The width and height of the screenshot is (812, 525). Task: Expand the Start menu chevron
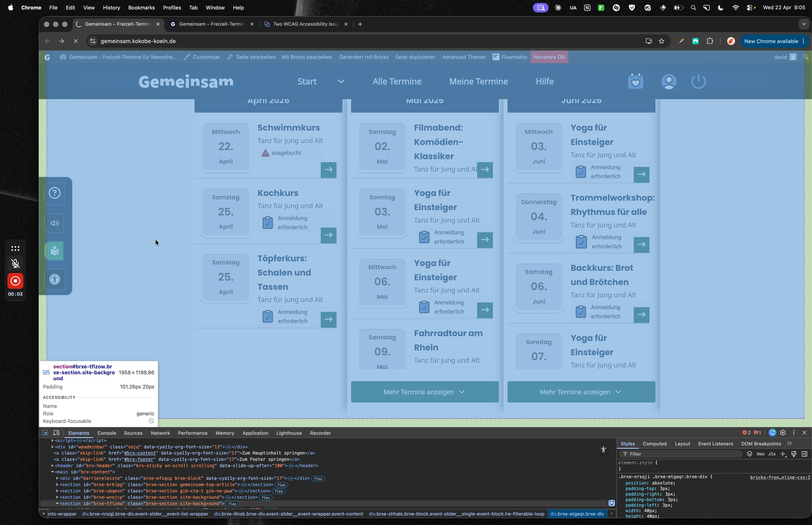coord(341,82)
